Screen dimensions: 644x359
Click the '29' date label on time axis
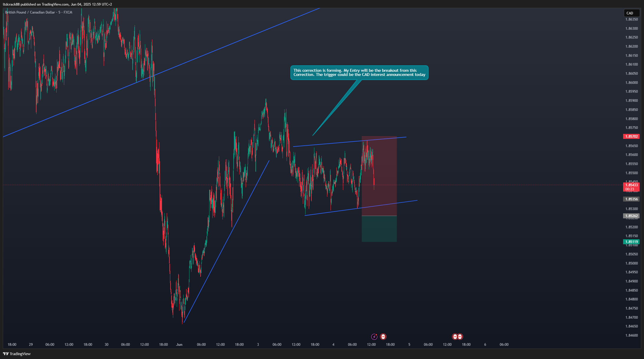(31, 345)
